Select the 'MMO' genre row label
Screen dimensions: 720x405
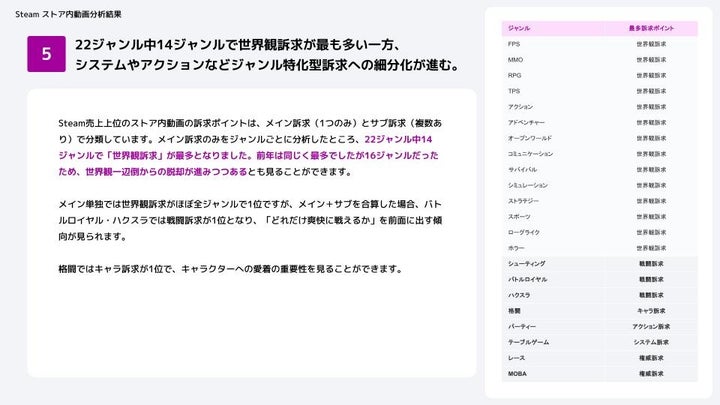(515, 60)
